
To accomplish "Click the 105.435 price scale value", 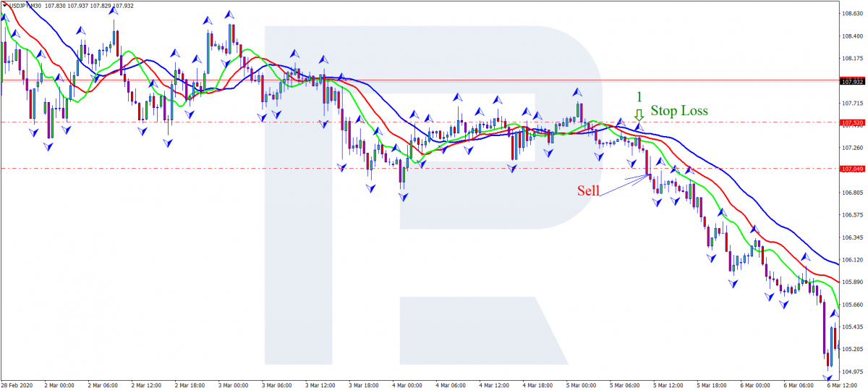I will [x=854, y=327].
